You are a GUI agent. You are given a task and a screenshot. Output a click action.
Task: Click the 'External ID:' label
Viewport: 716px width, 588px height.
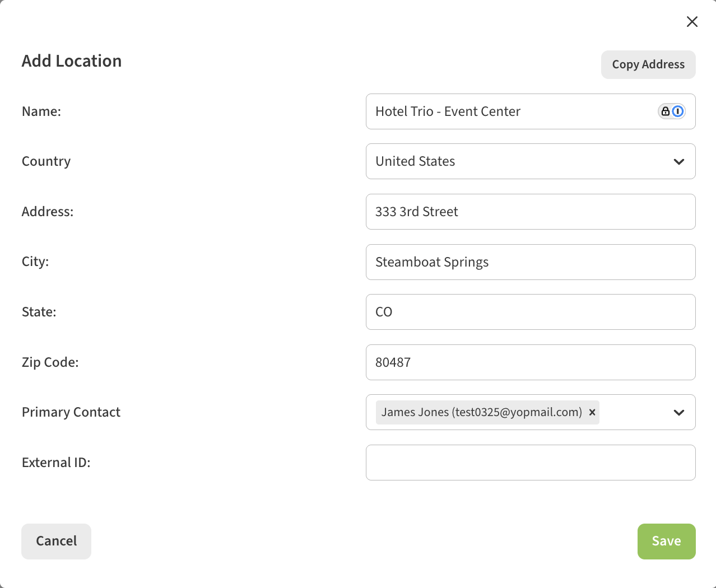[x=56, y=463]
